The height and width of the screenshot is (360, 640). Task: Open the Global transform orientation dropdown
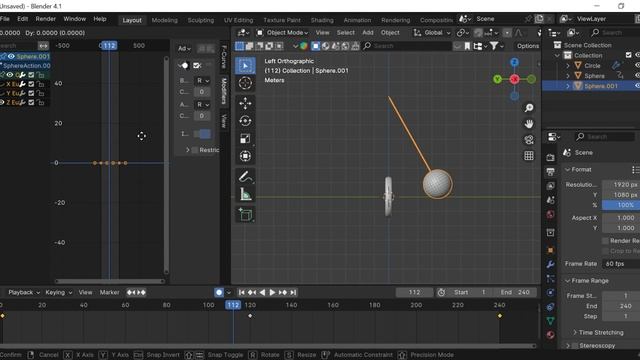[x=432, y=33]
